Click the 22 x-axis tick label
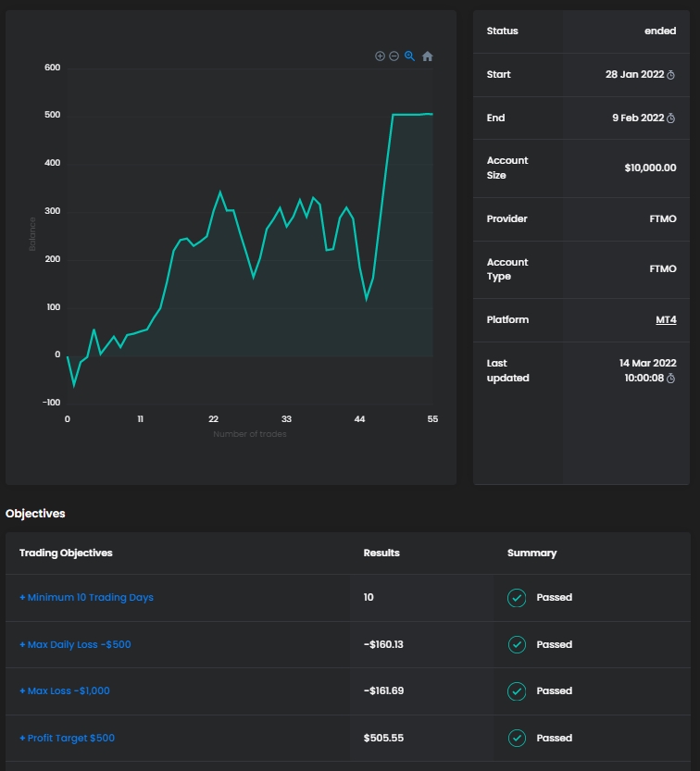Viewport: 700px width, 771px height. click(x=213, y=419)
